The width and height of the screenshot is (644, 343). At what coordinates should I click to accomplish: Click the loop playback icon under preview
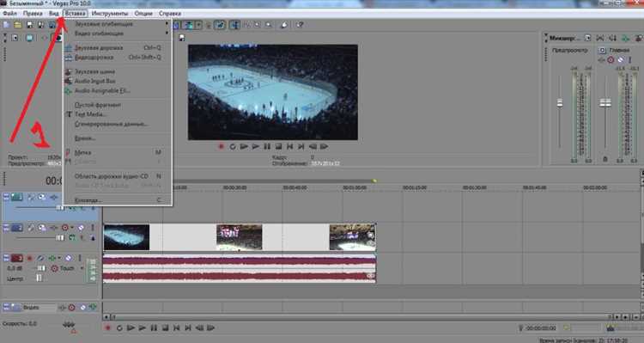click(x=233, y=146)
